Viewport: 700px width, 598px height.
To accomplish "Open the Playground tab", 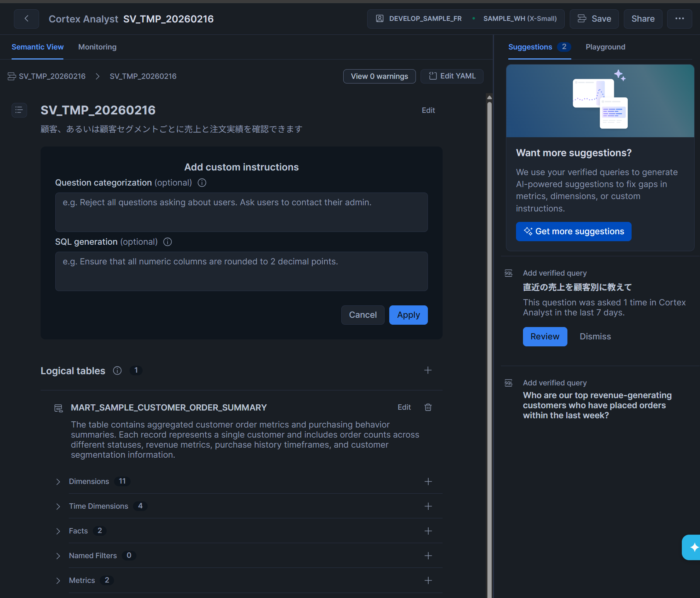I will coord(605,47).
